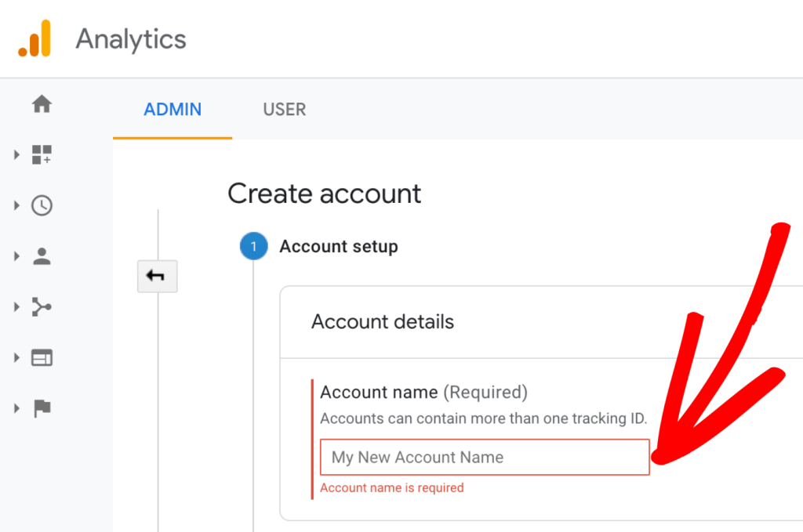Switch to the ADMIN tab
Viewport: 803px width, 532px height.
pos(172,110)
